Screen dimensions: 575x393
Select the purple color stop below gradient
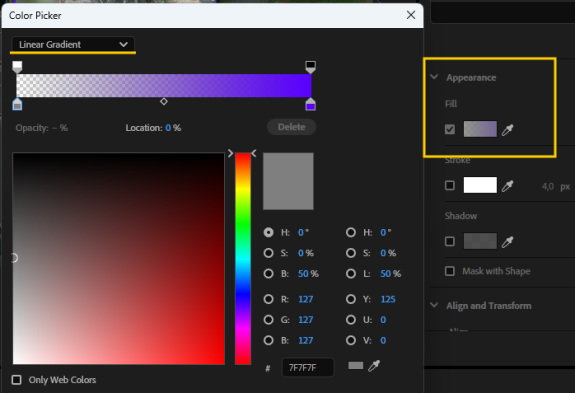(x=311, y=104)
